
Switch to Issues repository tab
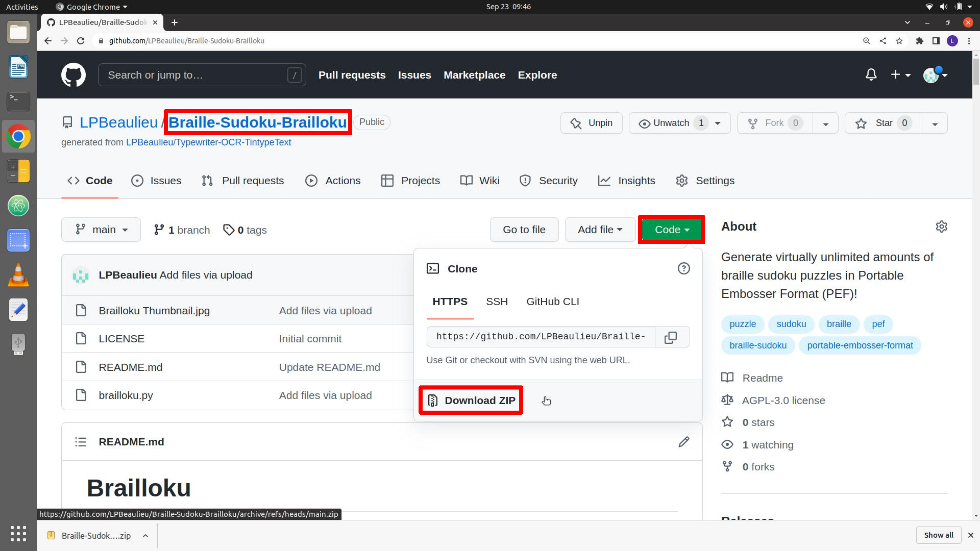[x=156, y=181]
